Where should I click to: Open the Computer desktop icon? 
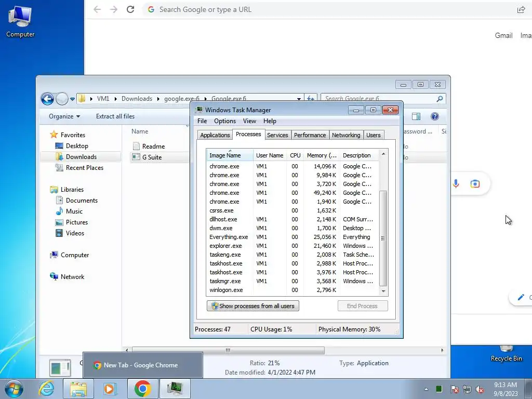point(20,21)
